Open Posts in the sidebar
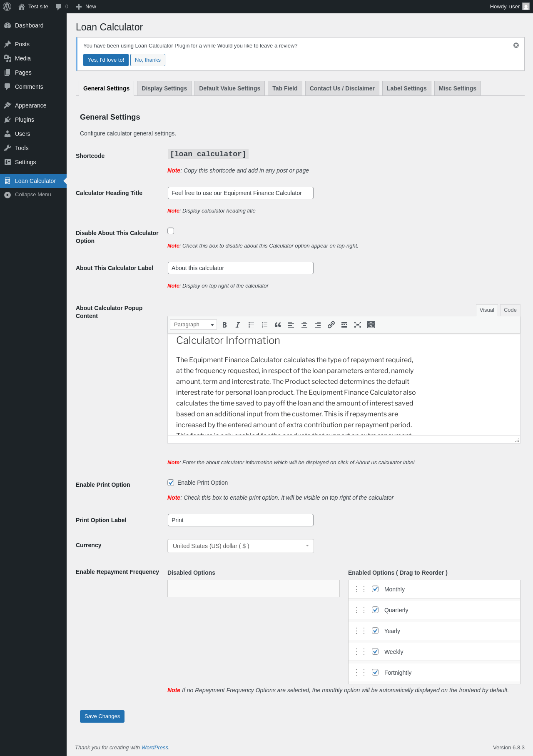Image resolution: width=533 pixels, height=756 pixels. point(33,44)
